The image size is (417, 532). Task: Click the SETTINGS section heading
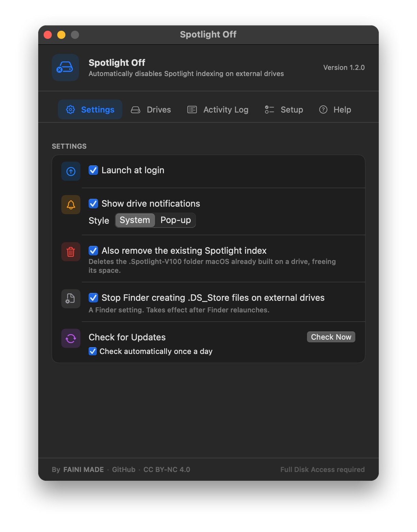tap(69, 146)
